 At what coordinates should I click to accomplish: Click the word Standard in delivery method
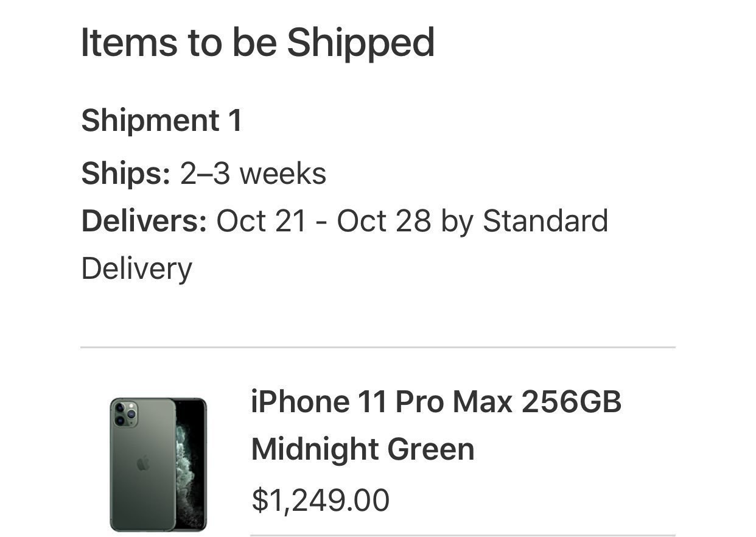click(x=545, y=220)
